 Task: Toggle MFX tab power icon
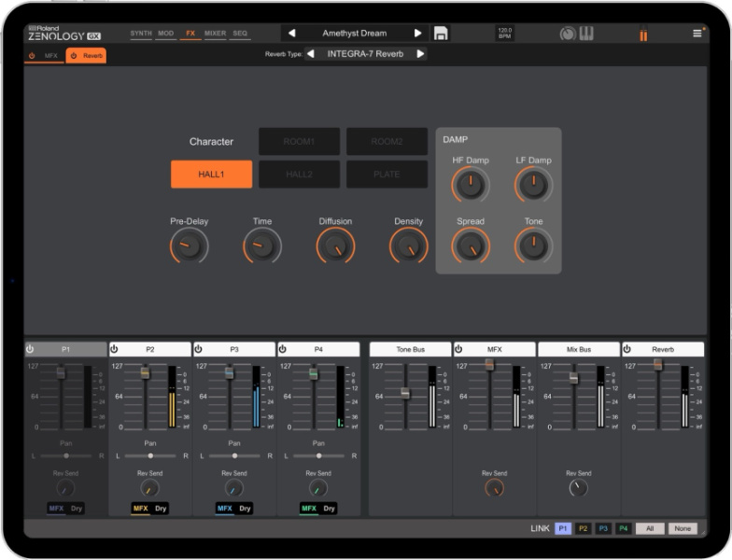pos(32,56)
